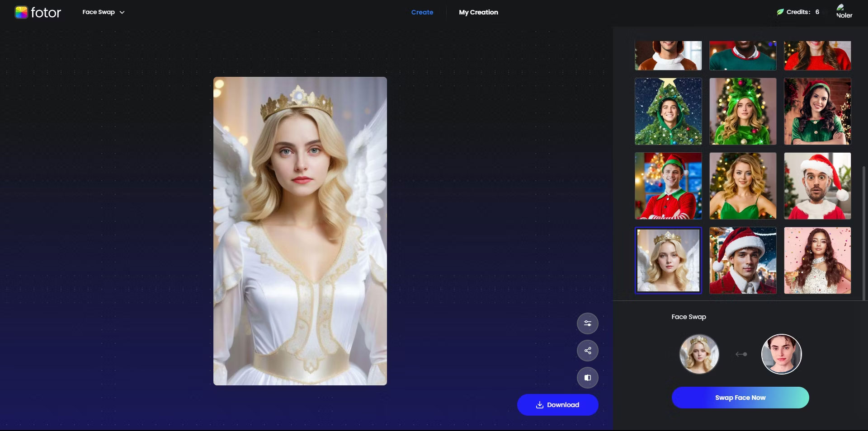The width and height of the screenshot is (868, 431).
Task: Select the angel source face circle
Action: [x=699, y=354]
